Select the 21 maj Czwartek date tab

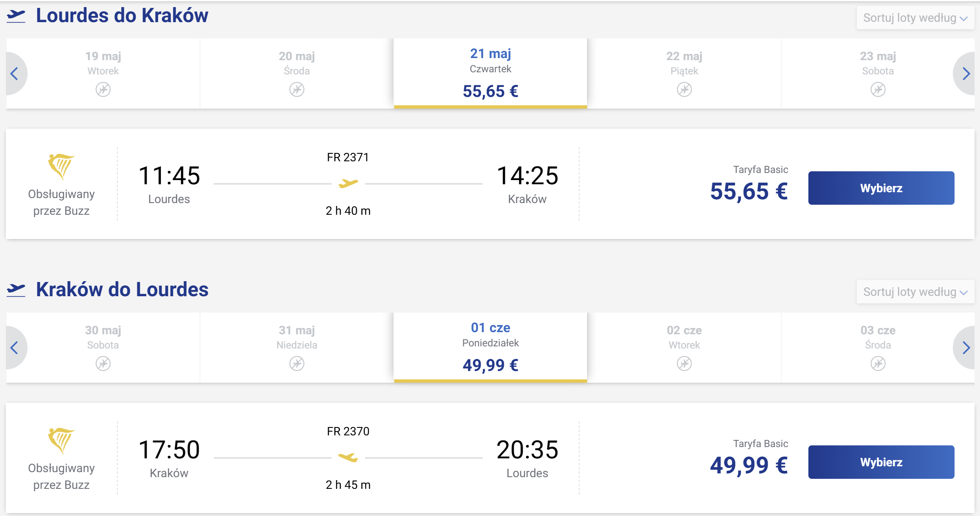point(491,74)
